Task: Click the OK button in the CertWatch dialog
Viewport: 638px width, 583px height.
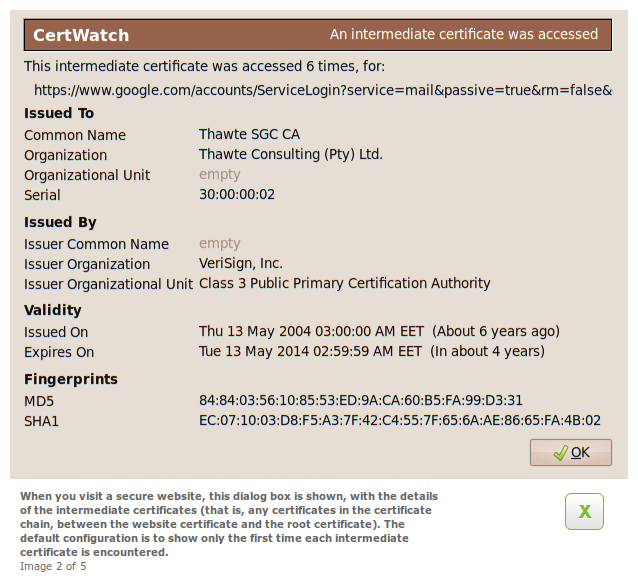Action: [x=570, y=452]
